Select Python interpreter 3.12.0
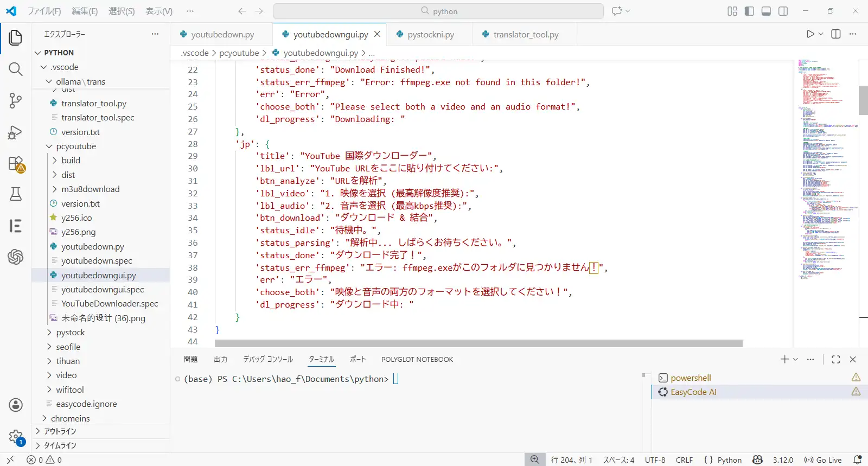 click(x=783, y=459)
